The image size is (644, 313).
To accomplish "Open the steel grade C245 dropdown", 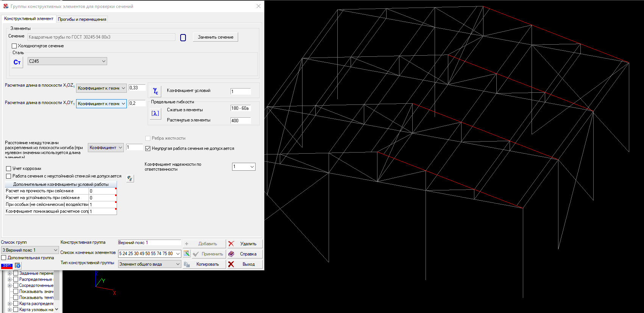I will click(67, 61).
